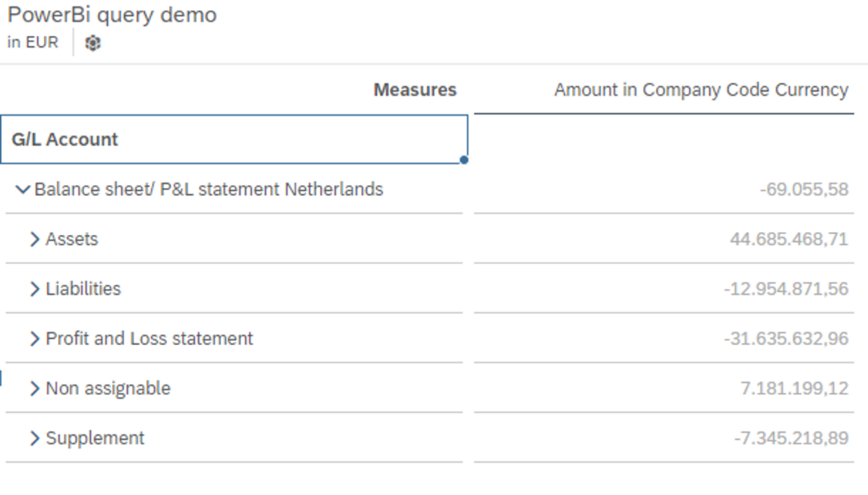The width and height of the screenshot is (868, 495).
Task: Select the Assets amount cell 44.685.468,71
Action: [x=788, y=240]
